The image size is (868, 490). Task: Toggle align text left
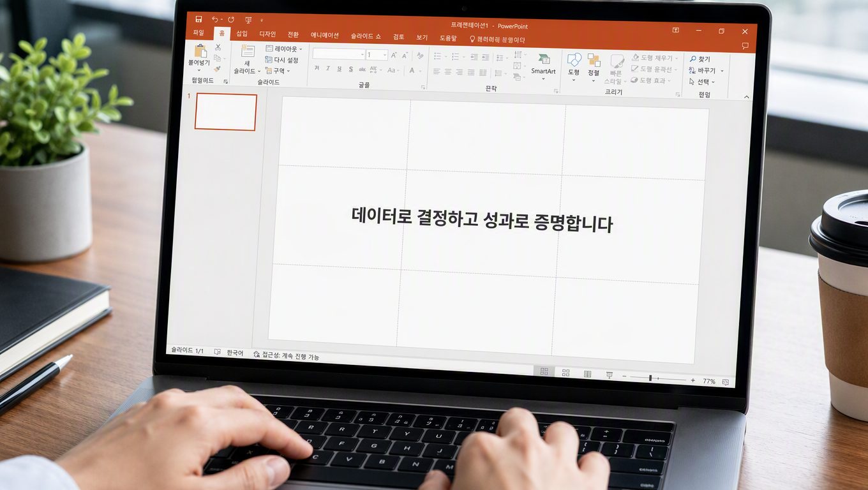point(437,72)
